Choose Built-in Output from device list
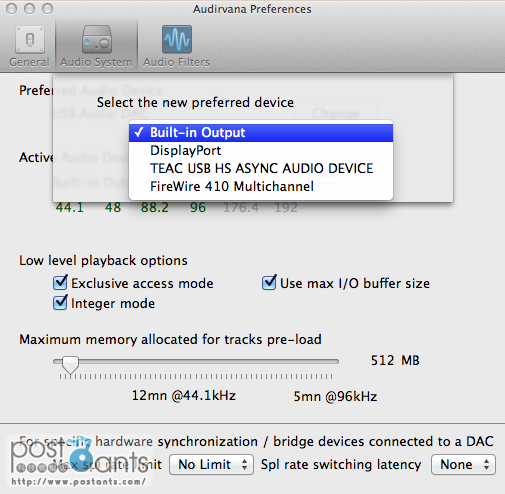Image resolution: width=505 pixels, height=494 pixels. click(x=261, y=133)
